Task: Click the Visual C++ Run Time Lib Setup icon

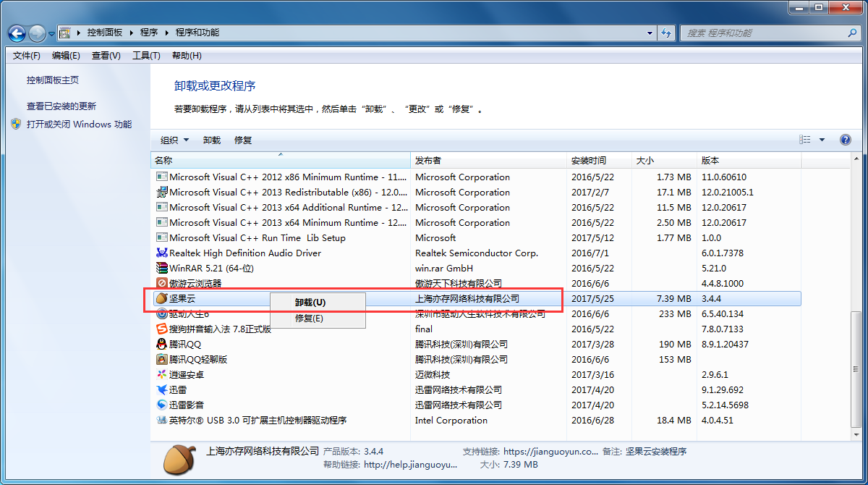Action: click(162, 237)
